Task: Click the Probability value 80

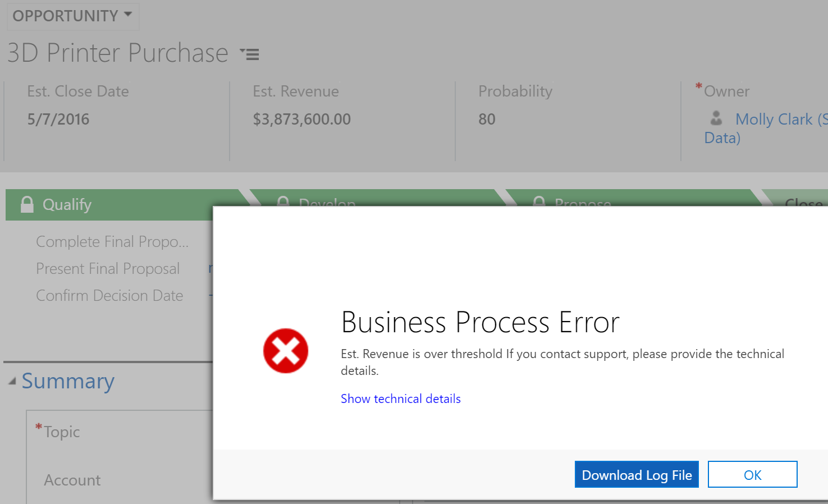Action: point(487,119)
